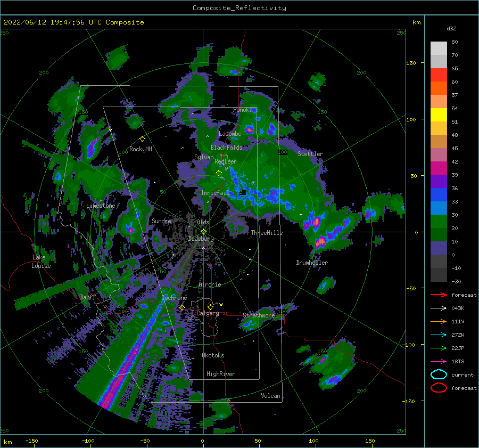Click the Airdrie city label

pyautogui.click(x=210, y=284)
